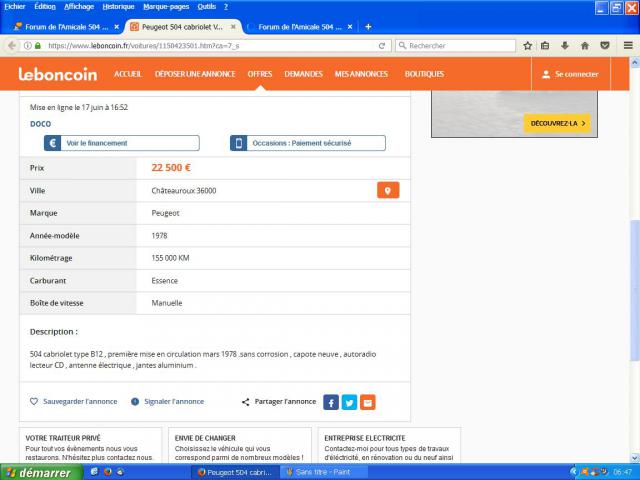Screen dimensions: 640x480
Task: Open the bookmarks list icon in toolbar
Action: [545, 46]
